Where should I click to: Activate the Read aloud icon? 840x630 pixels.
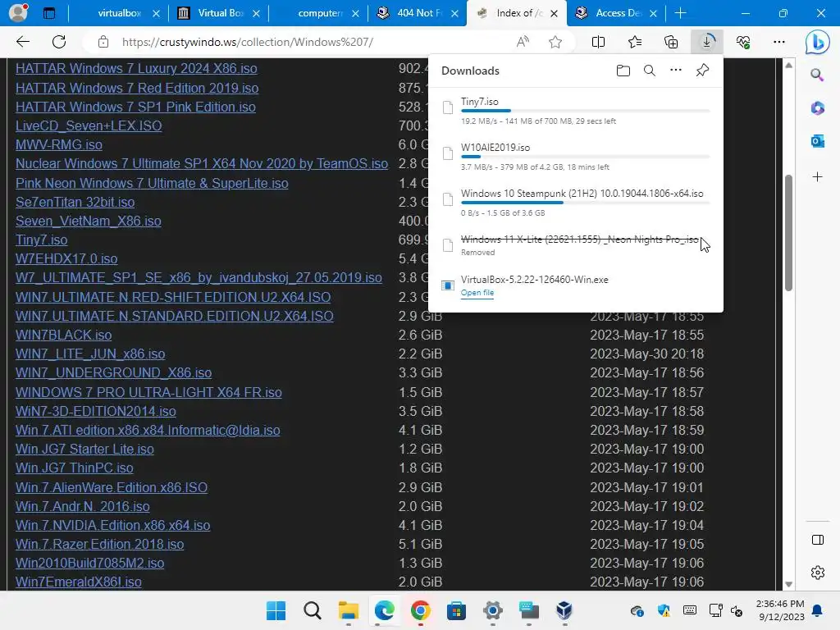point(523,42)
